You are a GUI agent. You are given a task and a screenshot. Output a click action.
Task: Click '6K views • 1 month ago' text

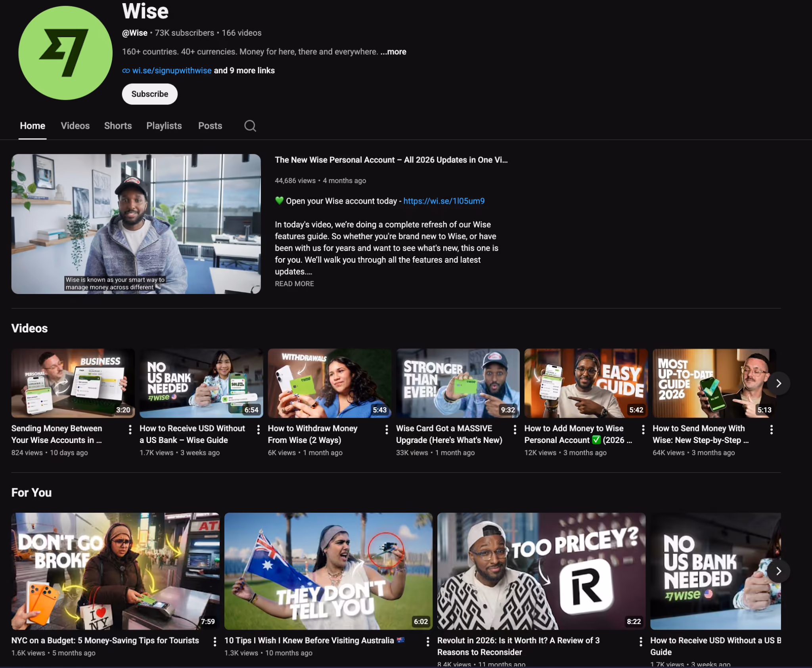click(305, 452)
